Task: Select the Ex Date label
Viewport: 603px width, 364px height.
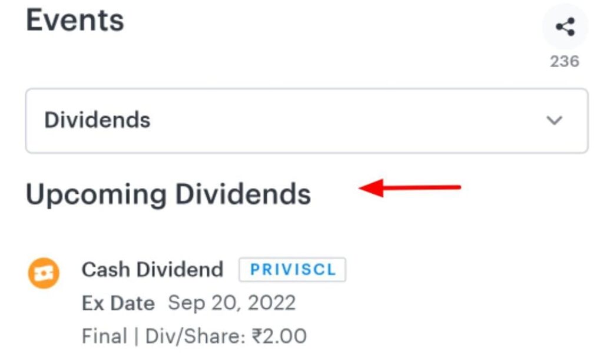Action: coord(118,303)
